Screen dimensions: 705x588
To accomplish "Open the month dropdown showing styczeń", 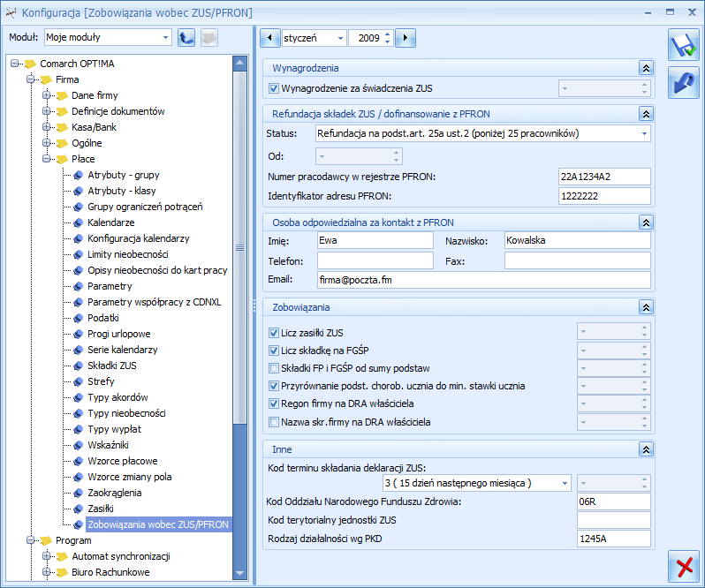I will [340, 38].
